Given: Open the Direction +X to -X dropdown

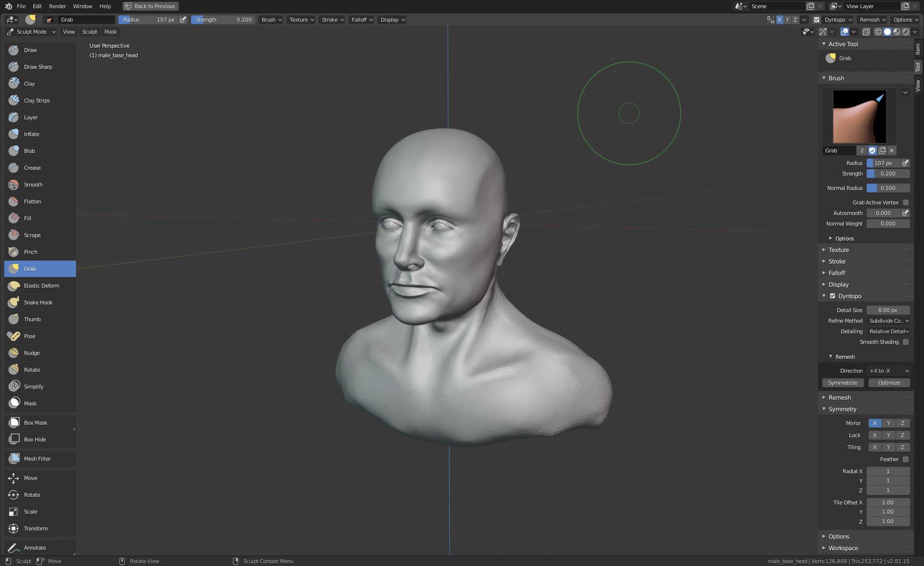Looking at the screenshot, I should 888,371.
